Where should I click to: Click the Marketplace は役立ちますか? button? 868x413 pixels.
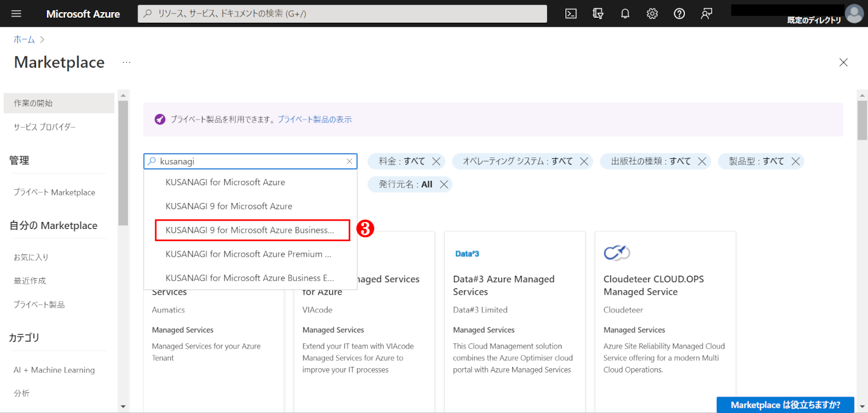(x=785, y=405)
